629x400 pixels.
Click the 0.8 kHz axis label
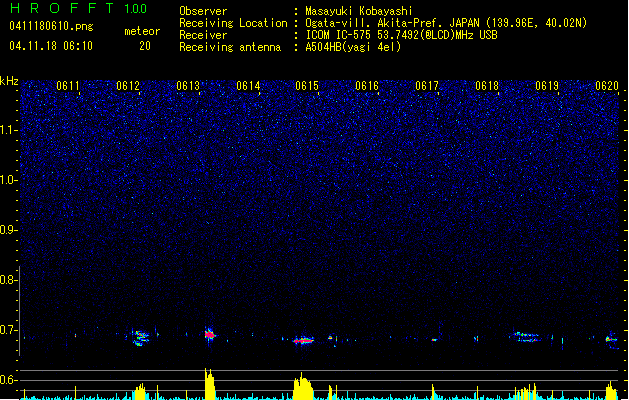point(9,280)
